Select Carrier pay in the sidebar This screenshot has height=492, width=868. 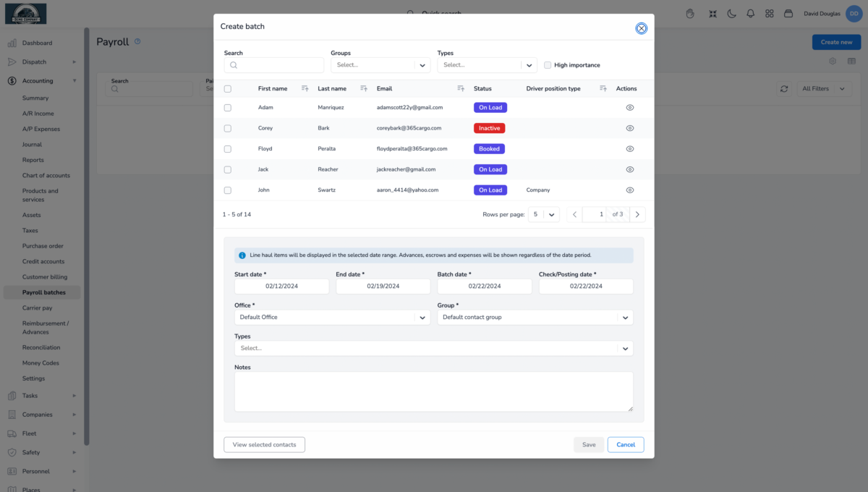pos(37,308)
